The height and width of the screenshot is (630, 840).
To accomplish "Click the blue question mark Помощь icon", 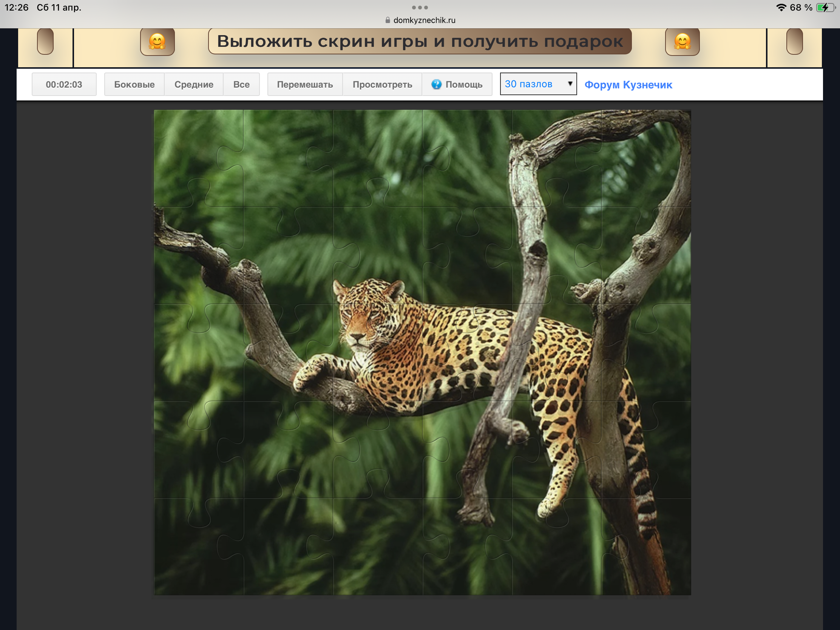I will coord(436,84).
